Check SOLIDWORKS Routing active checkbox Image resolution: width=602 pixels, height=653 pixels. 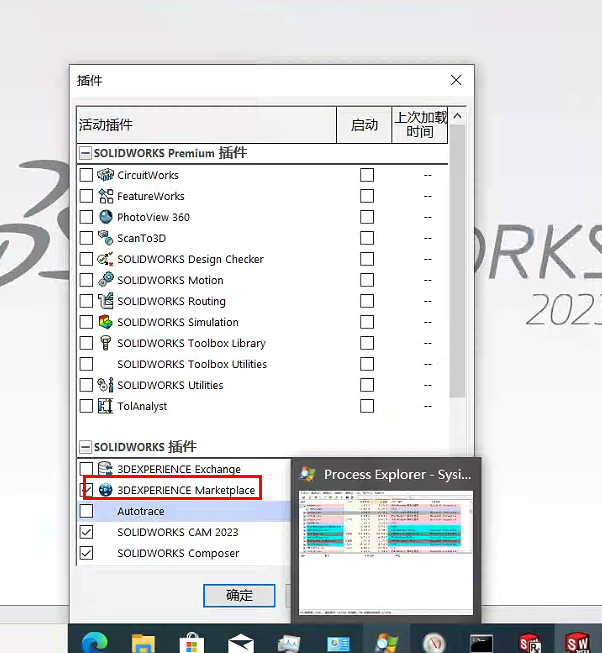tap(86, 301)
